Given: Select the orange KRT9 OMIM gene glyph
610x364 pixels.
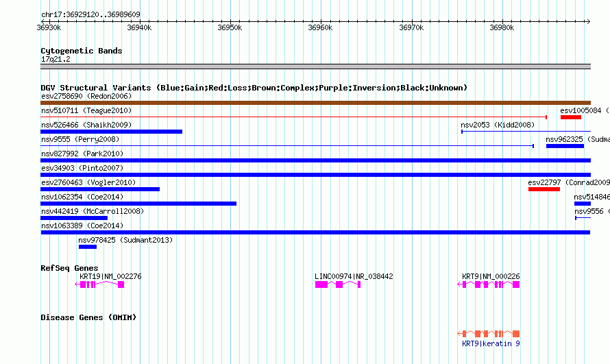Looking at the screenshot, I should 489,334.
